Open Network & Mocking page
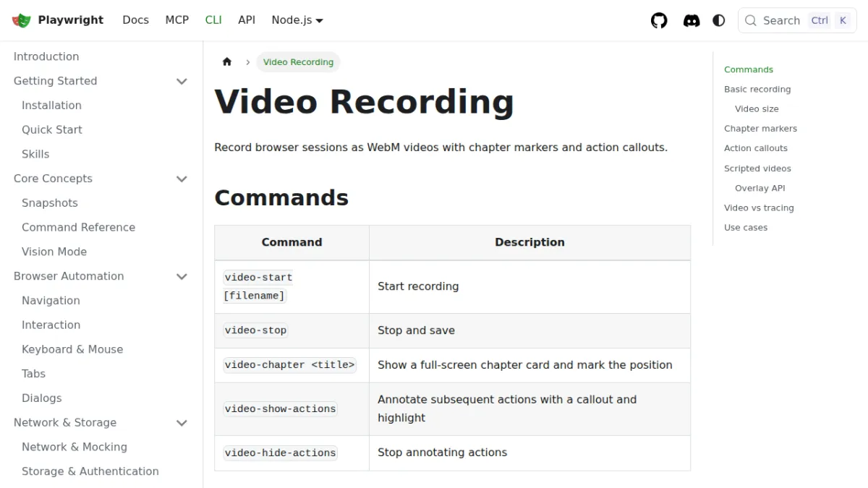Screen dimensions: 868x488 click(75, 447)
